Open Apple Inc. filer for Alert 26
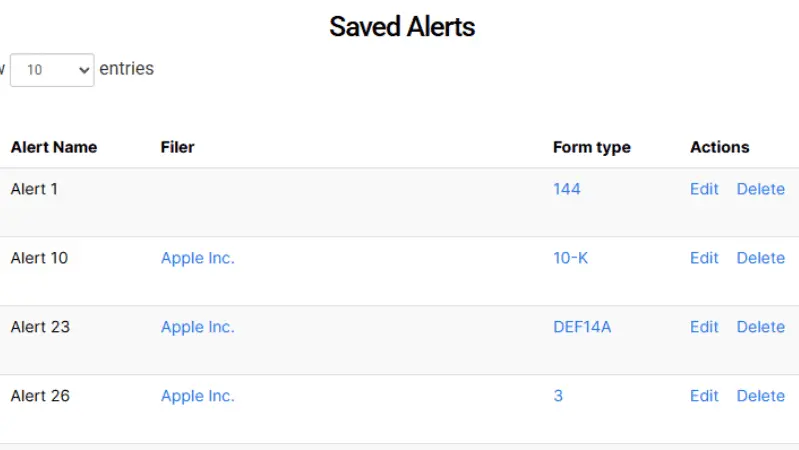The height and width of the screenshot is (450, 799). point(197,396)
